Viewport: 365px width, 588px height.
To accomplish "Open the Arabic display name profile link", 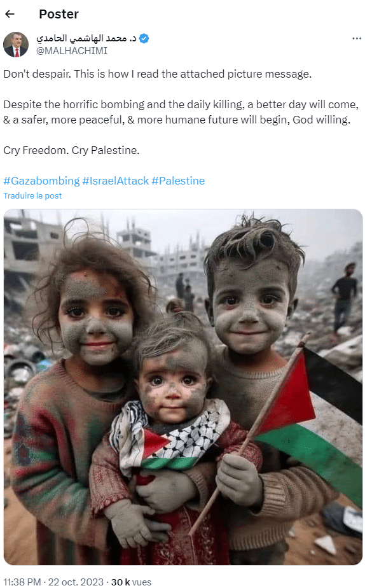I will point(86,38).
